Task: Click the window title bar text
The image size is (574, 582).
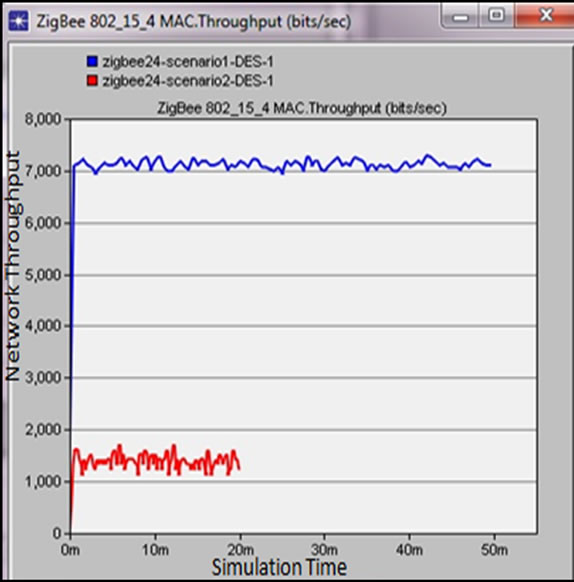Action: click(193, 22)
